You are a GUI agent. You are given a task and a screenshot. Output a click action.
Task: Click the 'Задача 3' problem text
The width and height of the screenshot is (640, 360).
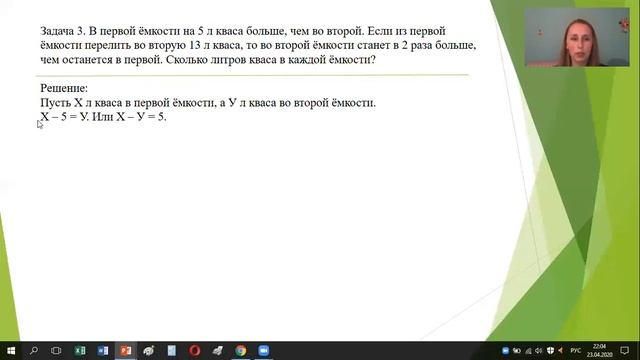coord(258,45)
